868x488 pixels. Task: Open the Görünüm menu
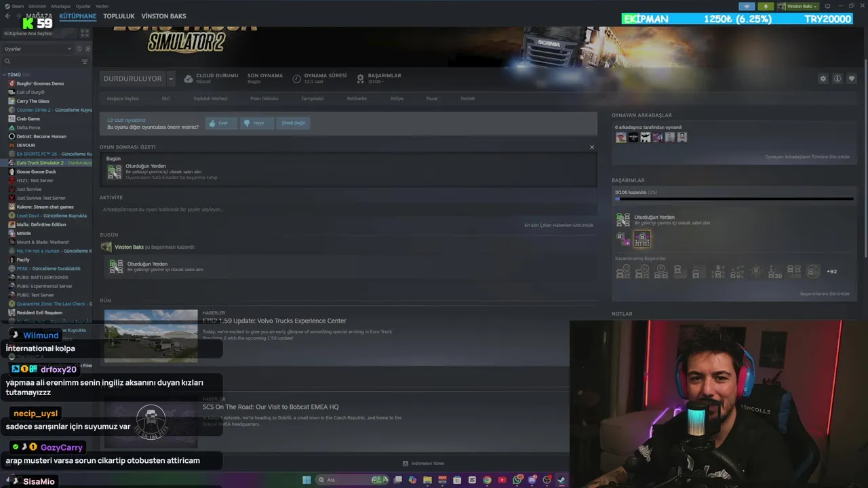pos(37,6)
